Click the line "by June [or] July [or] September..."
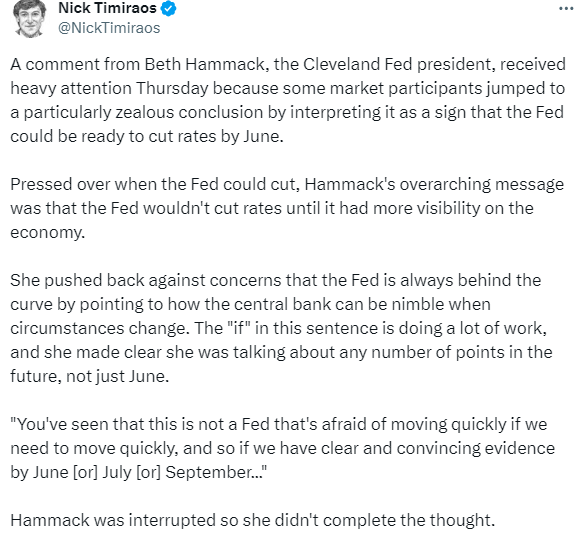582x534 pixels. [138, 472]
